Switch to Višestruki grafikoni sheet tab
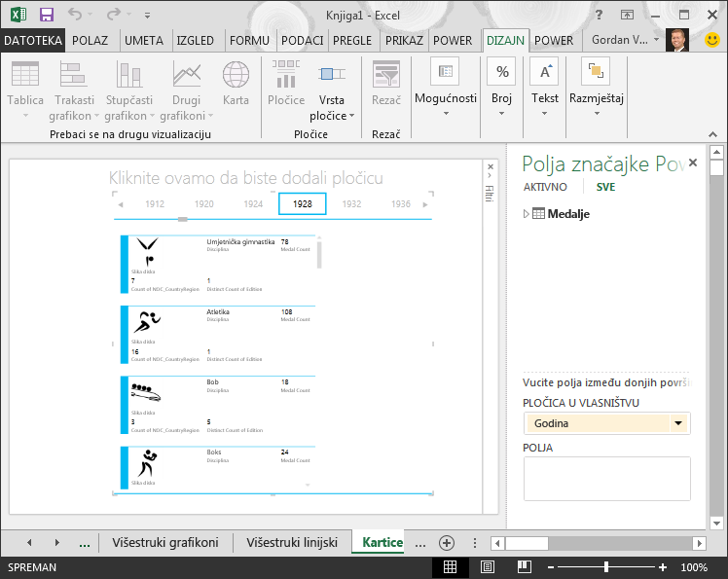Image resolution: width=728 pixels, height=579 pixels. (x=165, y=542)
